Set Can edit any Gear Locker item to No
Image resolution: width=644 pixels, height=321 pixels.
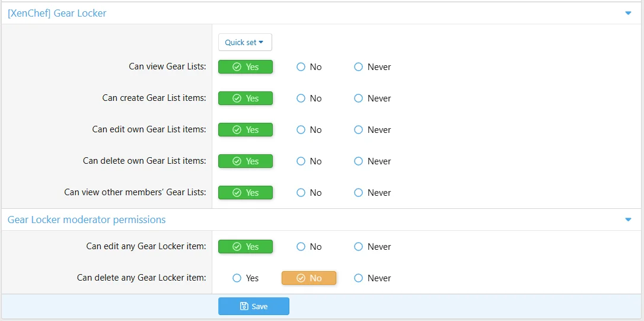coord(309,247)
